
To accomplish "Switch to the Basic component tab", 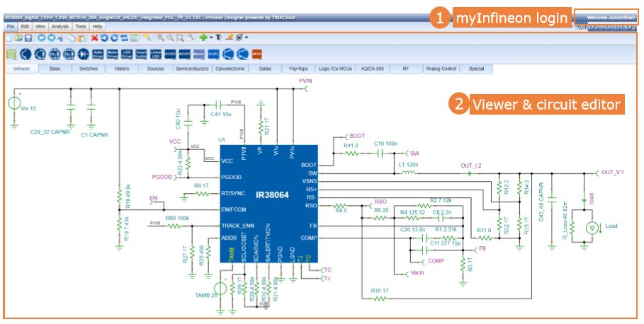I will coord(55,69).
